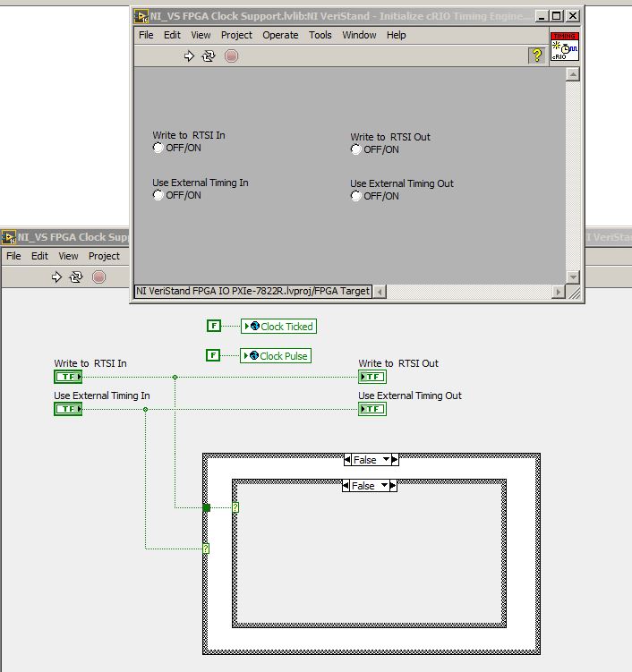Go to next case on inner case structure
This screenshot has width=632, height=672.
point(393,486)
